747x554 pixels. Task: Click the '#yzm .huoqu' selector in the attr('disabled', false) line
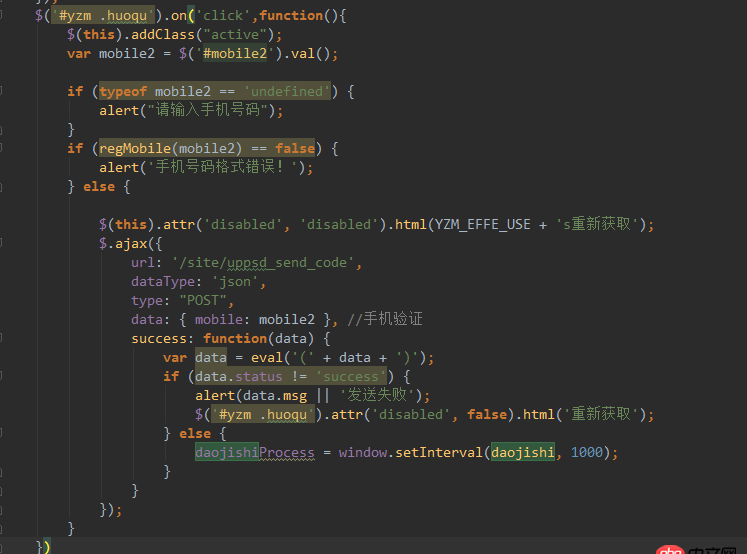click(263, 414)
